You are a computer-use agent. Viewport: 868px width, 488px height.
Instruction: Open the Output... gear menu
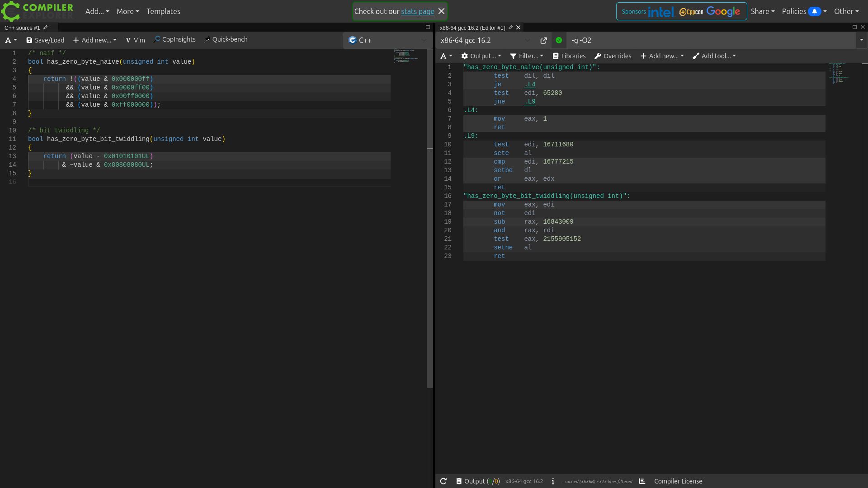(481, 56)
